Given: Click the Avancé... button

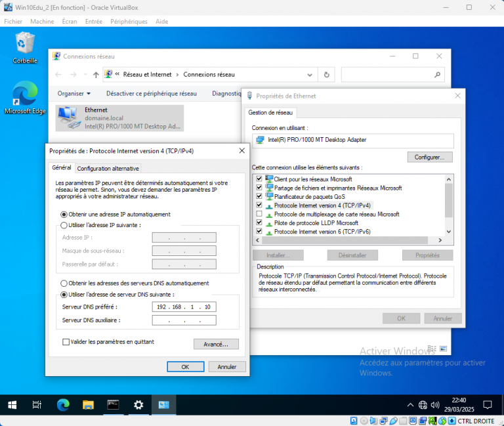Looking at the screenshot, I should [x=216, y=344].
